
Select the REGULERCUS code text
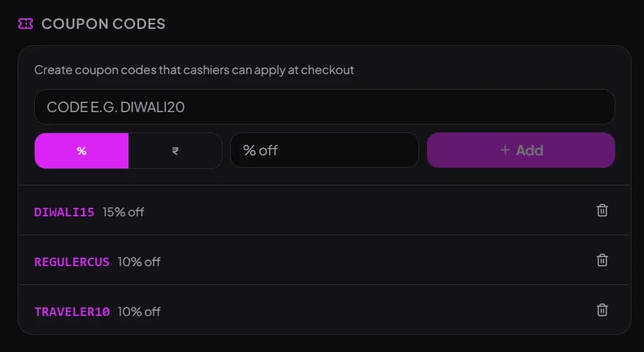[x=72, y=262]
